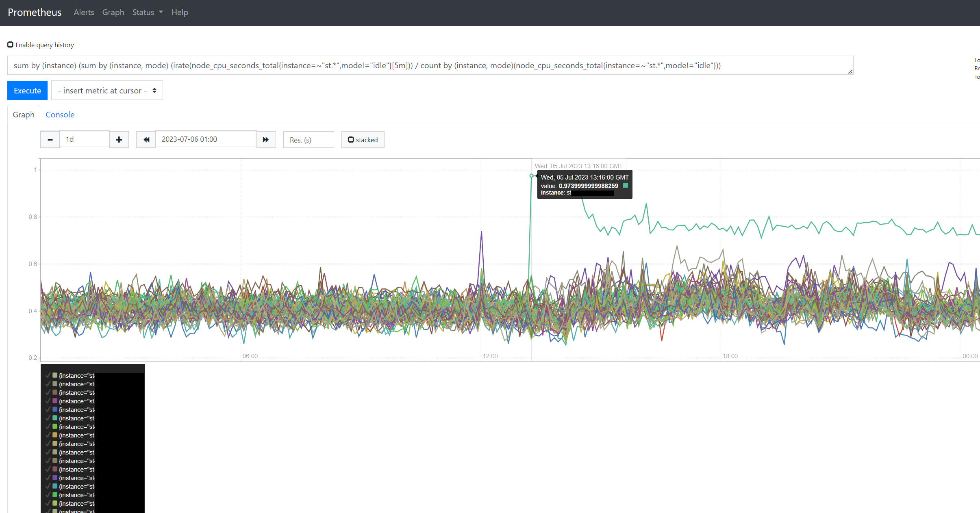Enable the query history checkbox

pyautogui.click(x=11, y=45)
